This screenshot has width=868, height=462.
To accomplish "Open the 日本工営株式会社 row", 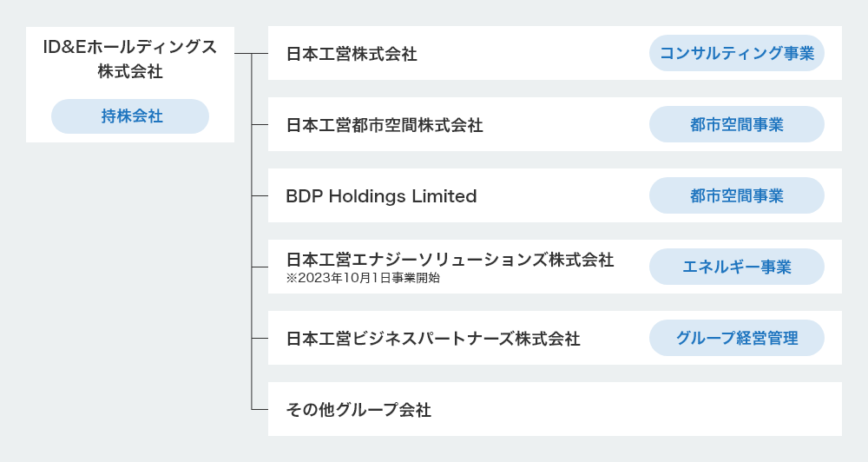I will (555, 53).
